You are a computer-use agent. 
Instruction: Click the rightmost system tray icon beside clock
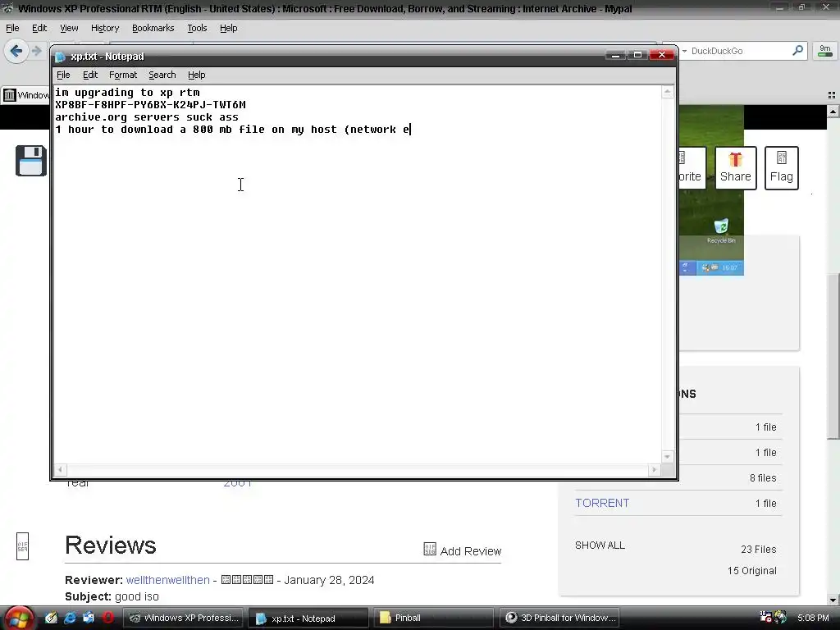(x=781, y=617)
